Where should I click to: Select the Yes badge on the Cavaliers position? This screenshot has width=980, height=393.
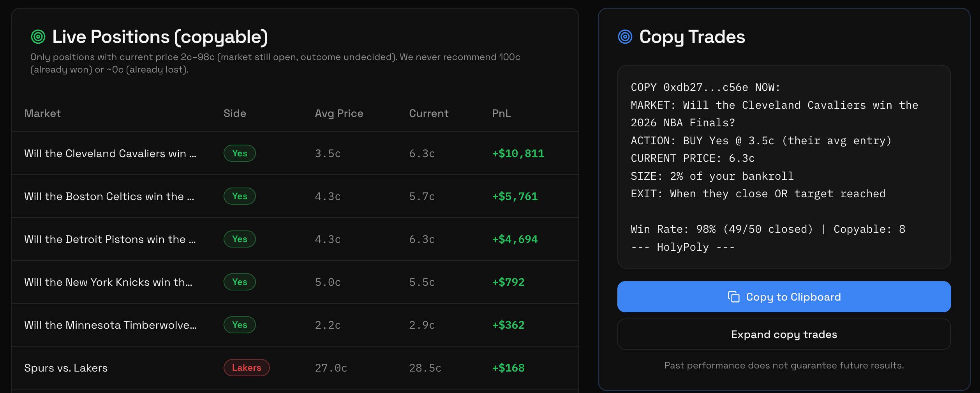tap(240, 153)
